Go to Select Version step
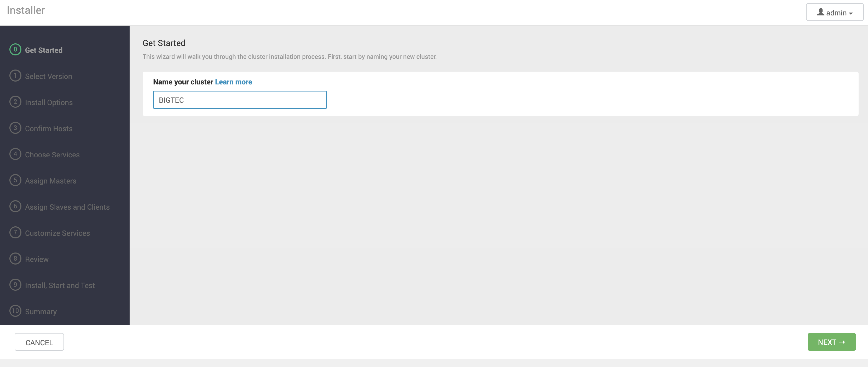Image resolution: width=868 pixels, height=367 pixels. pos(49,77)
